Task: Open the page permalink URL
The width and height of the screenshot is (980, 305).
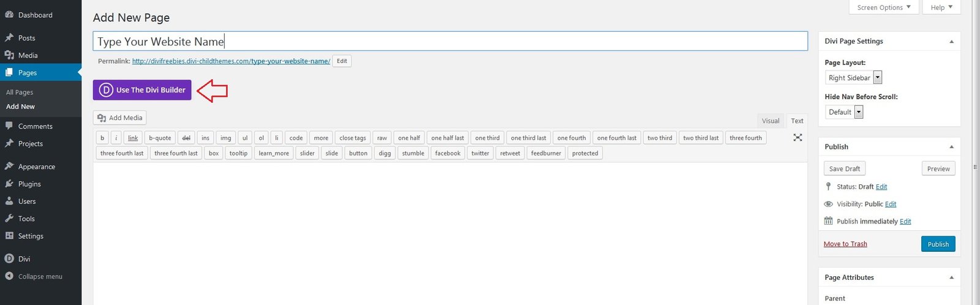Action: pyautogui.click(x=231, y=61)
